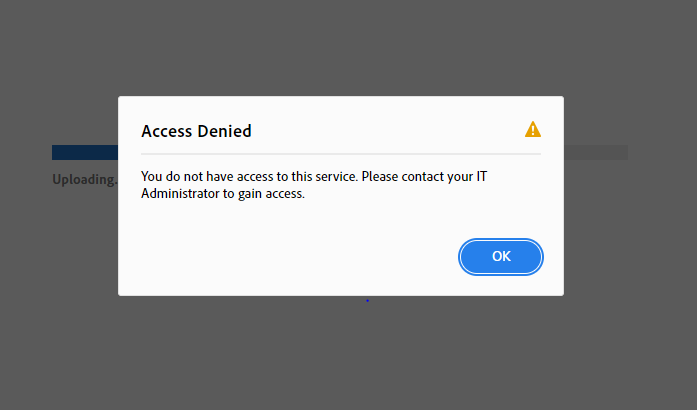697x410 pixels.
Task: Click the divider line under dialog title
Action: point(340,154)
